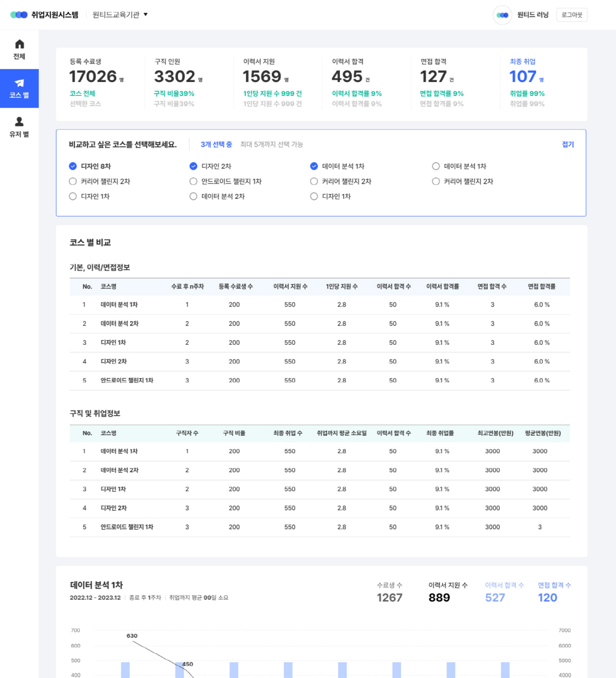Uncheck the 디자인 8차 course
616x678 pixels.
[73, 166]
